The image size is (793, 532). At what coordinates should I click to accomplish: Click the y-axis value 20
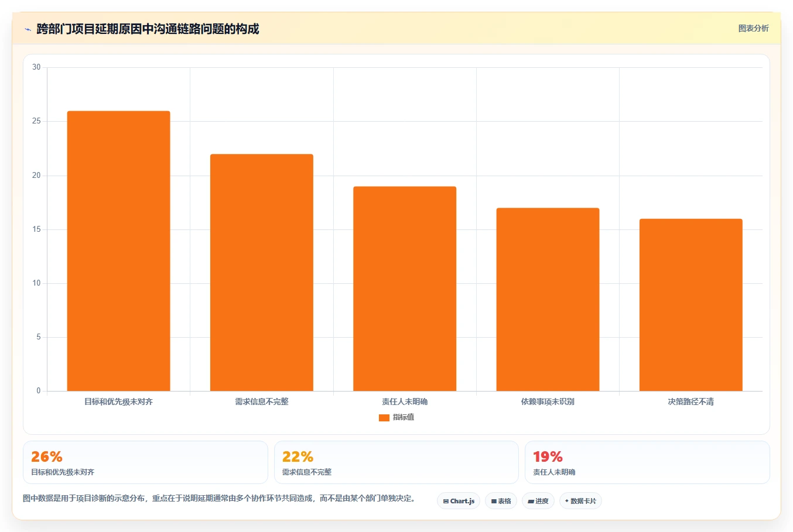(x=36, y=176)
